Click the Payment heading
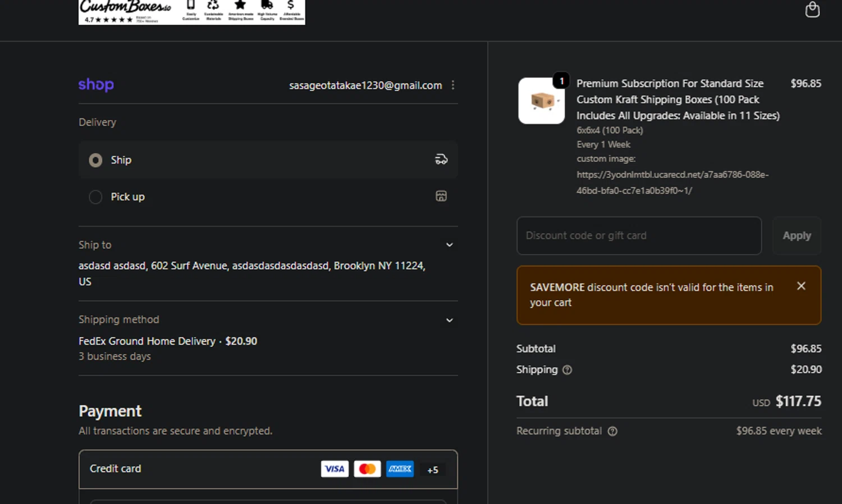Screen dimensions: 842x504 pyautogui.click(x=110, y=411)
